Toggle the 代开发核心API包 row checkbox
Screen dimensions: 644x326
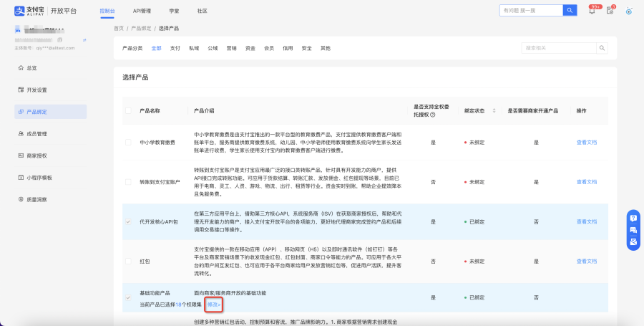(x=129, y=221)
